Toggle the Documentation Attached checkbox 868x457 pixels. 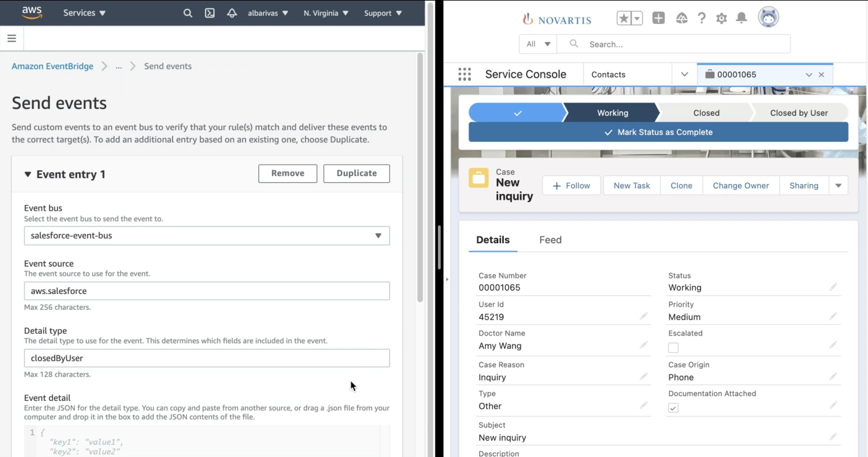673,408
